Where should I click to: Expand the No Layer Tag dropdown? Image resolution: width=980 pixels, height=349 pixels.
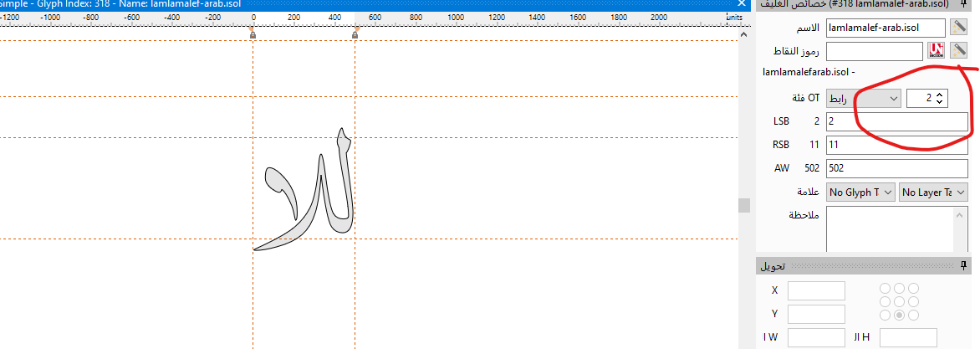pyautogui.click(x=932, y=192)
